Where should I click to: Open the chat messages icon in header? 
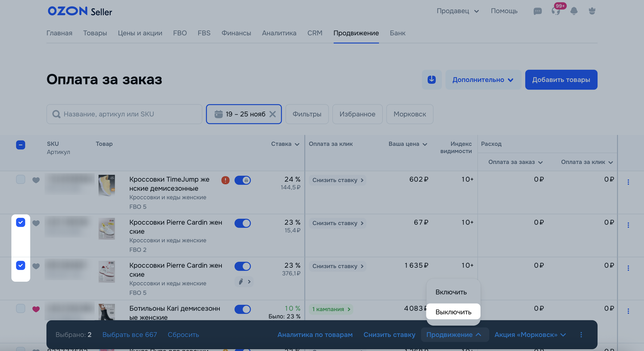[x=537, y=11]
